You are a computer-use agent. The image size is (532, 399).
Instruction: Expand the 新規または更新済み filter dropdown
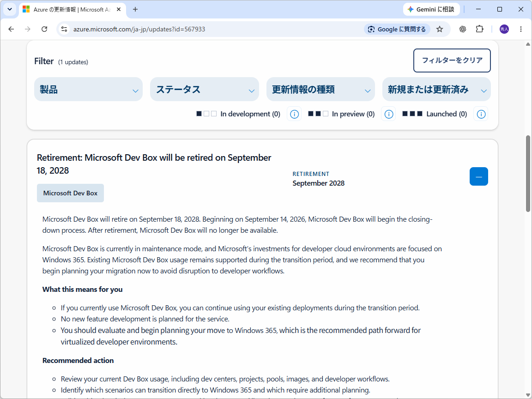tap(437, 89)
